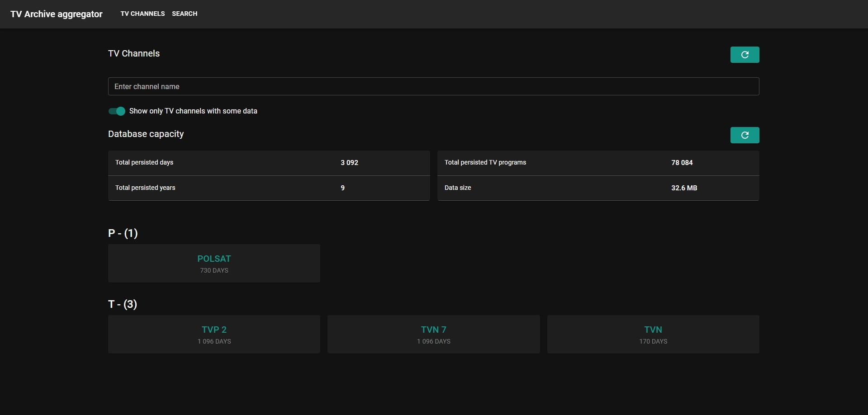
Task: Refresh the TV Channels list
Action: click(745, 55)
